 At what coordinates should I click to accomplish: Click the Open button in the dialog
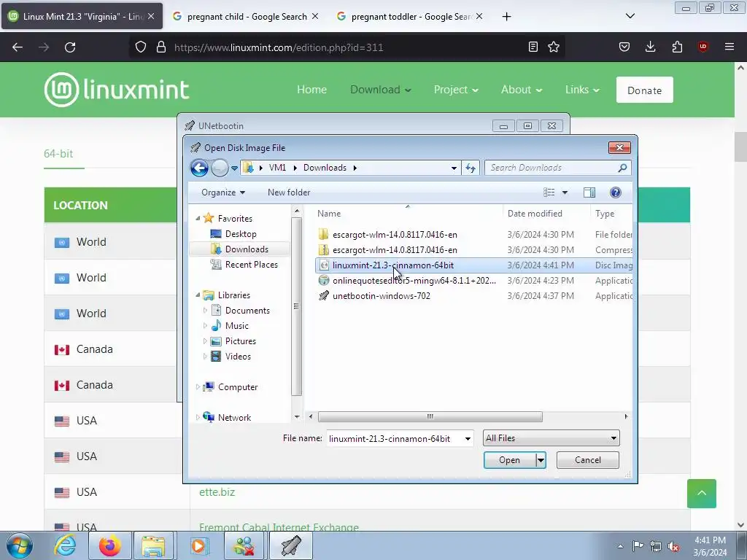[509, 460]
